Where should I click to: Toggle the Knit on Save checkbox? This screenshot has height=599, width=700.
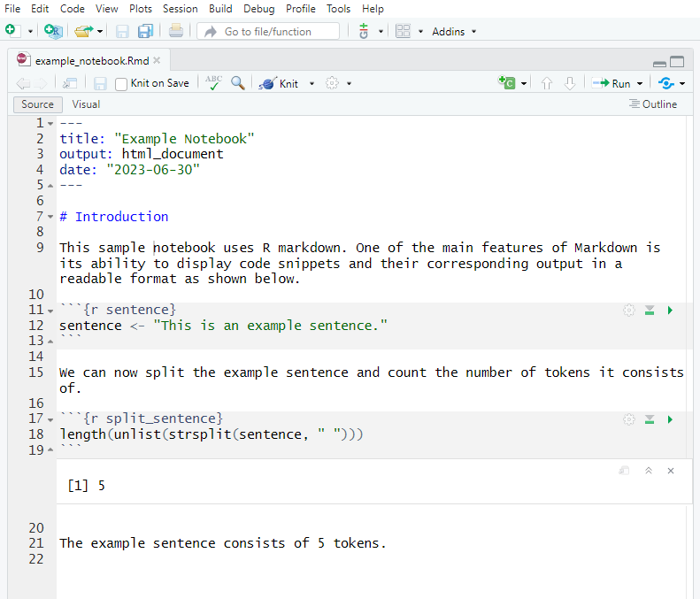[x=121, y=84]
